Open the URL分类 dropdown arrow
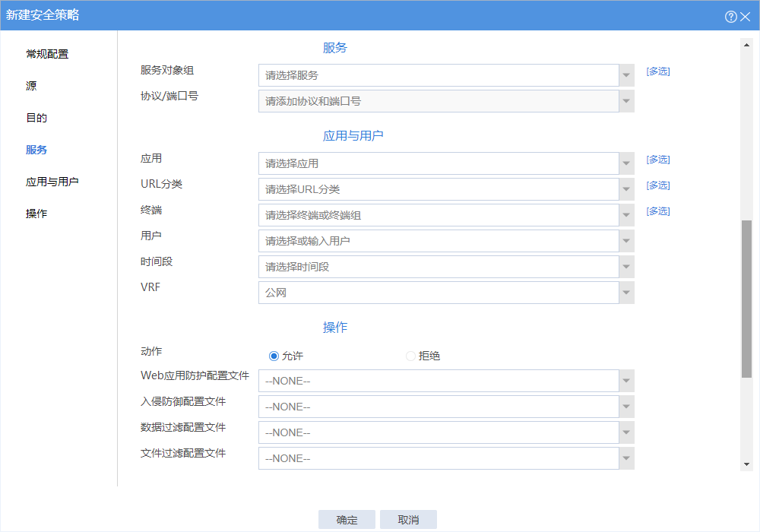Viewport: 760px width, 532px height. coord(626,189)
